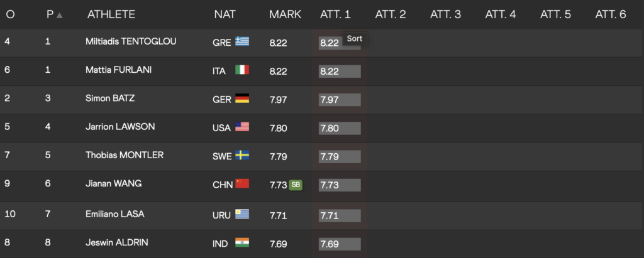Image resolution: width=644 pixels, height=258 pixels.
Task: Click the USA flag icon
Action: pos(242,127)
